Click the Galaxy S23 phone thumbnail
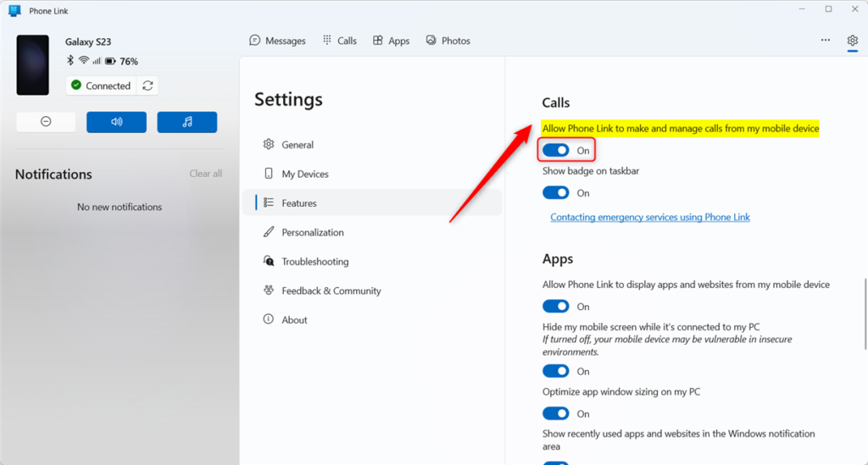Screen dimensions: 868x465 pyautogui.click(x=33, y=64)
